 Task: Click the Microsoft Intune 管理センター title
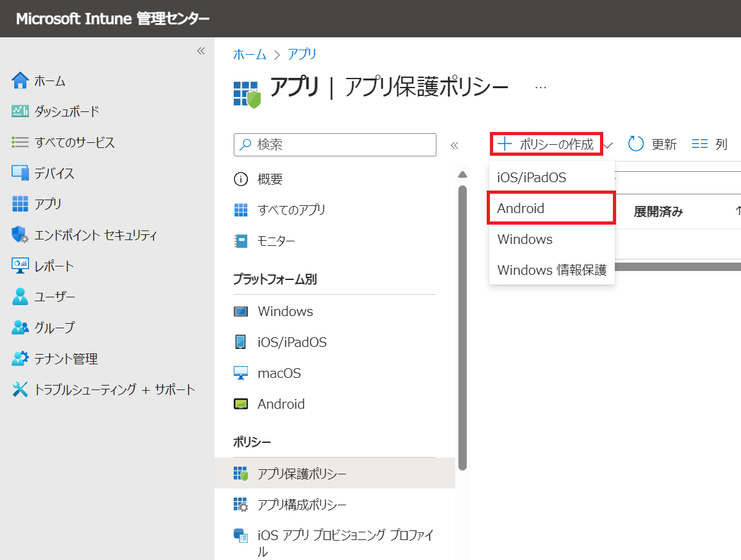pyautogui.click(x=113, y=19)
